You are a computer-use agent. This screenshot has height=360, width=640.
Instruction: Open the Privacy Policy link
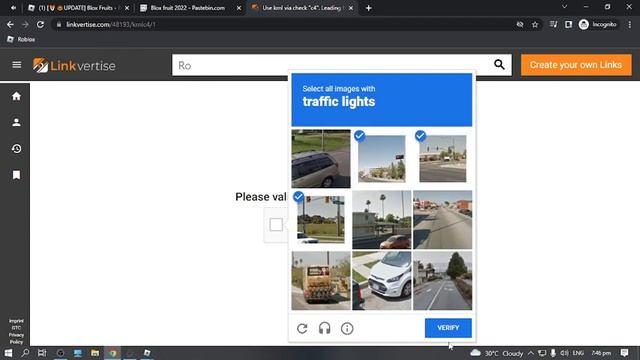16,338
